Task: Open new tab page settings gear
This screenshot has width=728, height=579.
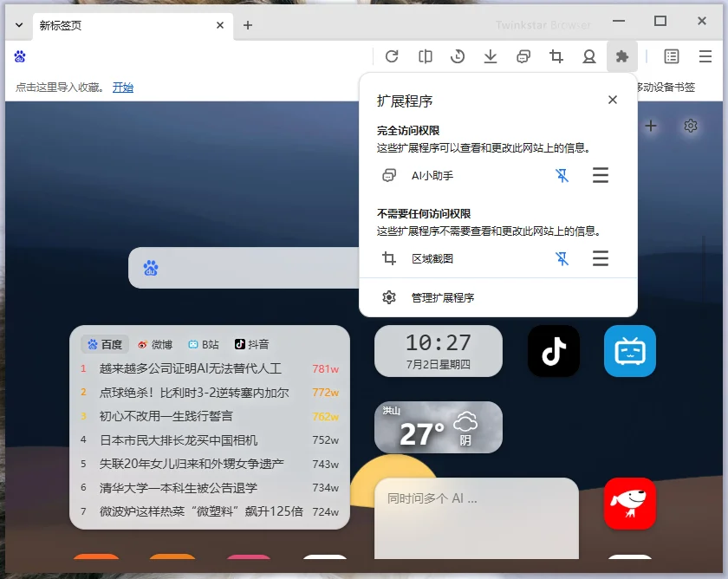Action: click(x=691, y=126)
